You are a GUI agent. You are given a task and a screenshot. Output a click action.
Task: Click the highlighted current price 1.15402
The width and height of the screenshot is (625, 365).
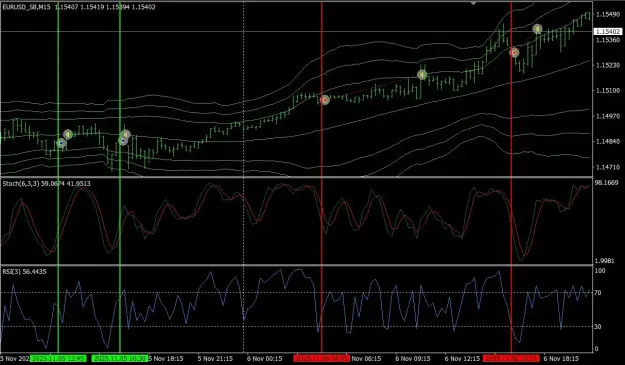pyautogui.click(x=607, y=31)
